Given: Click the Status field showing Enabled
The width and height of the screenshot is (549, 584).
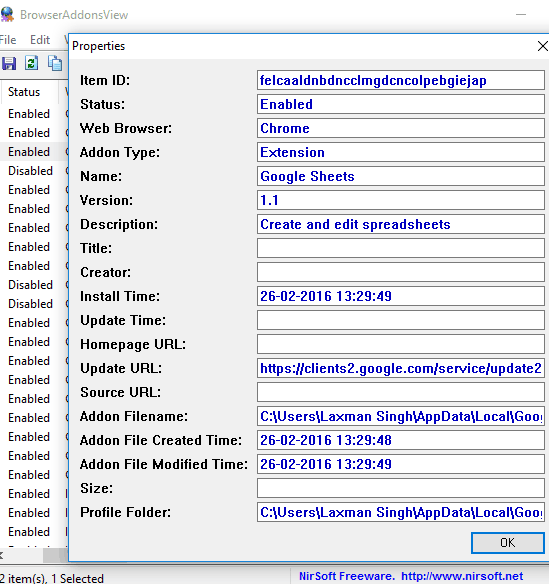Looking at the screenshot, I should coord(401,104).
